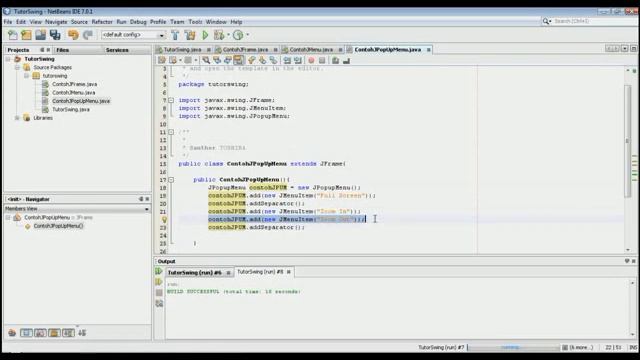Select TutorSwing.java in project tree

[x=71, y=109]
